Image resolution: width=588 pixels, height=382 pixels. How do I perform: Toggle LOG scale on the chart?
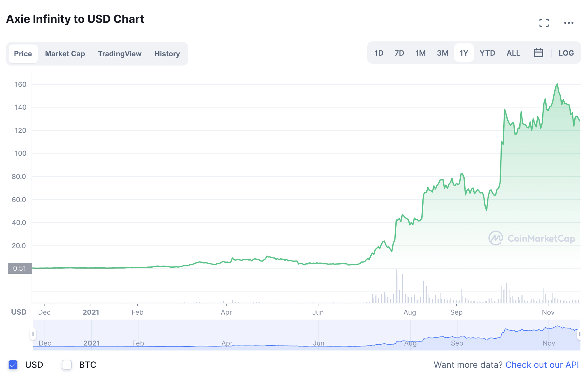(566, 53)
